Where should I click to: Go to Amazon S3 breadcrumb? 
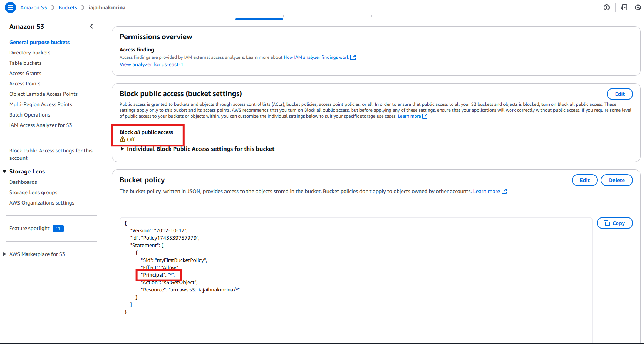(34, 7)
